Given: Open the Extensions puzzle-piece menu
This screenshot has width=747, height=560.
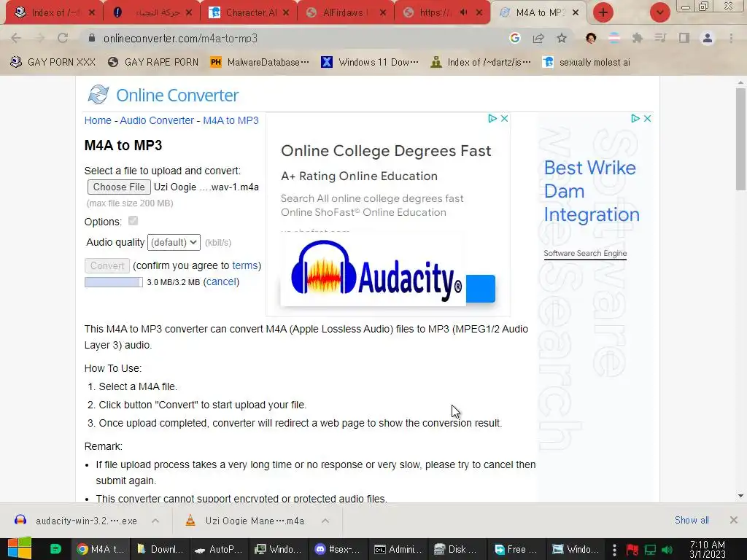Looking at the screenshot, I should [637, 38].
